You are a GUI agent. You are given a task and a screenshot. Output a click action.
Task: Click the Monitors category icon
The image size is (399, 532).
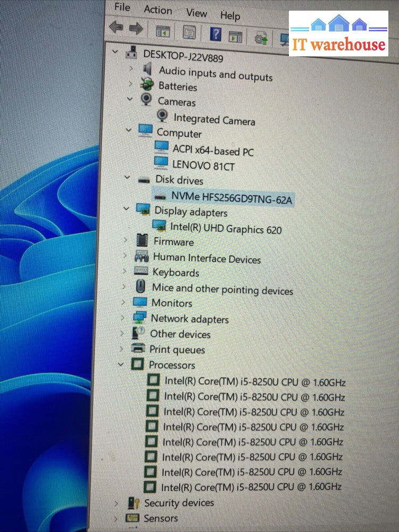coord(139,302)
